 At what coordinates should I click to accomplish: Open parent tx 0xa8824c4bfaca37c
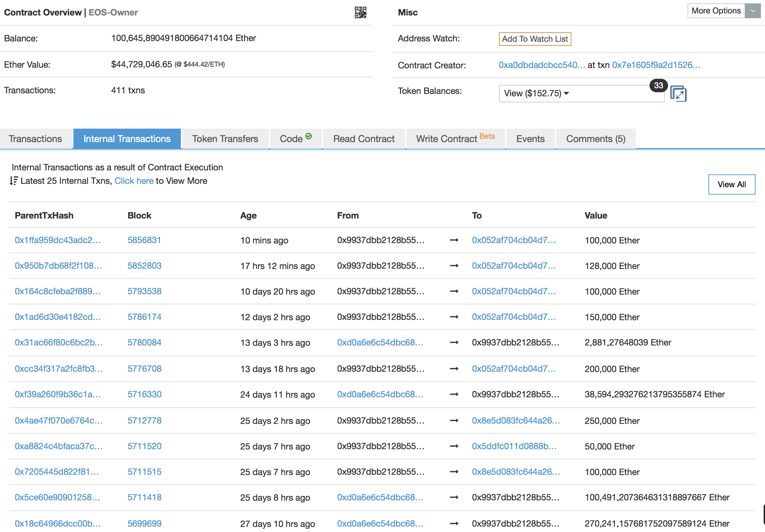59,446
